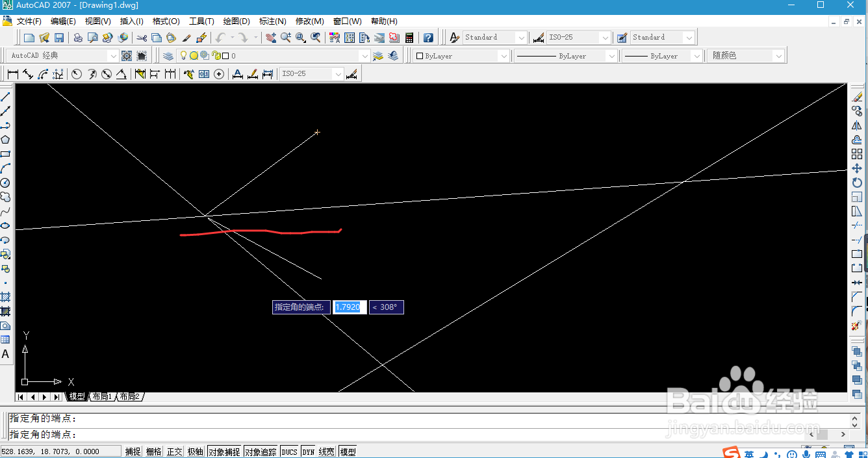Select the Polygon draw tool

(5, 140)
